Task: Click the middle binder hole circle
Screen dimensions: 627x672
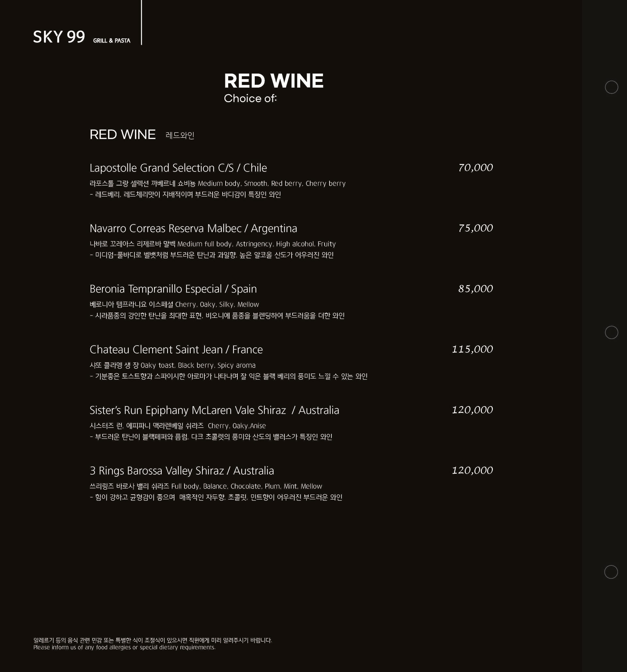Action: click(x=611, y=332)
